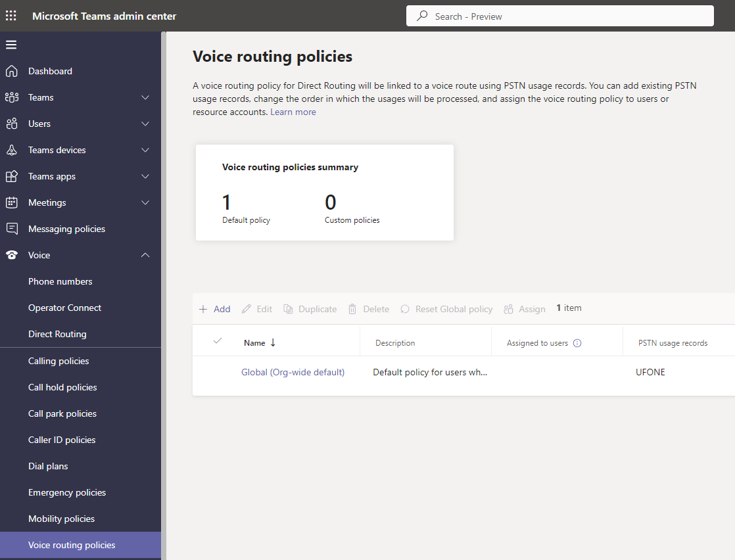
Task: Open the app launcher waffle icon
Action: click(11, 16)
